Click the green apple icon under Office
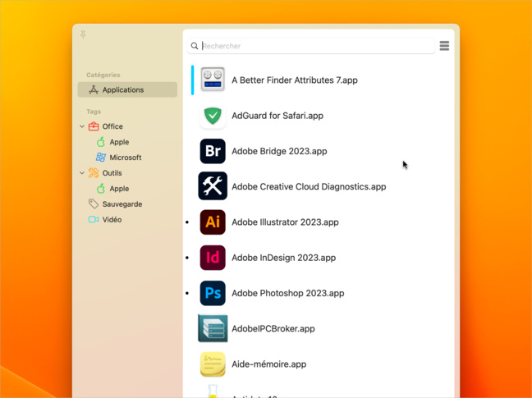532x398 pixels. tap(101, 142)
